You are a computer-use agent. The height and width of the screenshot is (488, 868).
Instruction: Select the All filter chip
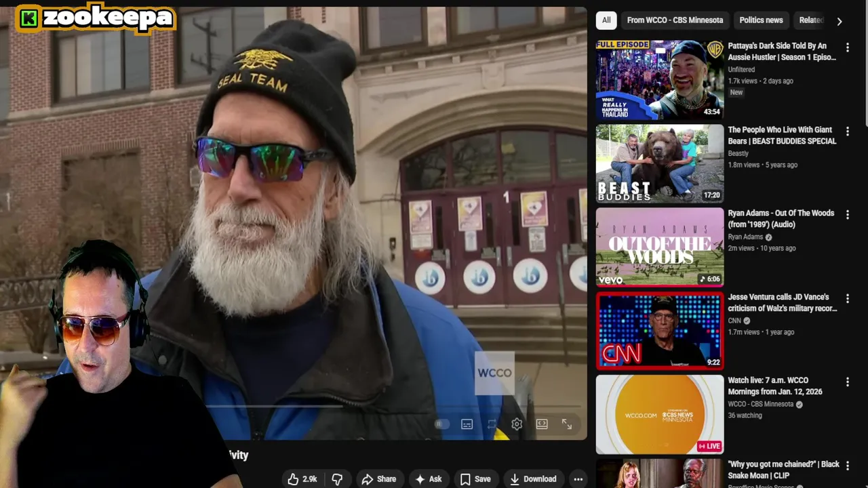coord(606,20)
